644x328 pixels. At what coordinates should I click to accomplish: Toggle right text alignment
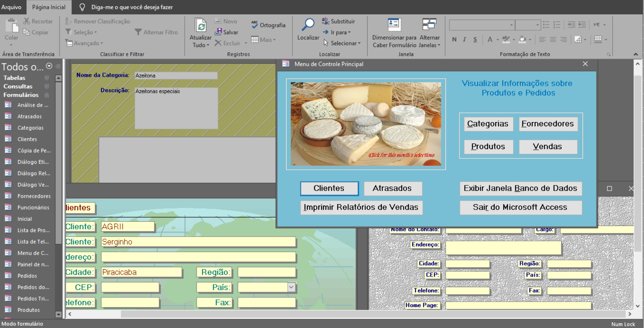(x=564, y=39)
